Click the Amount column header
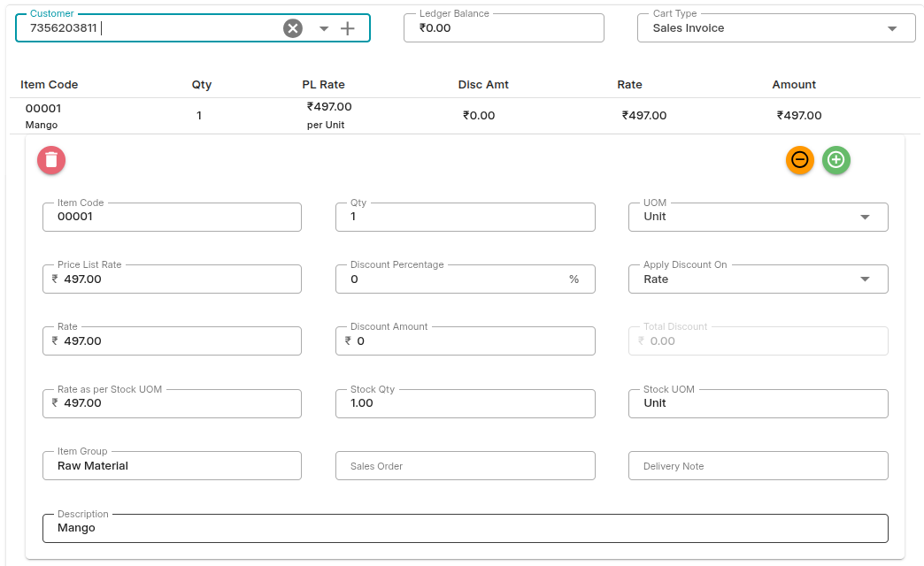The height and width of the screenshot is (566, 924). coord(794,85)
